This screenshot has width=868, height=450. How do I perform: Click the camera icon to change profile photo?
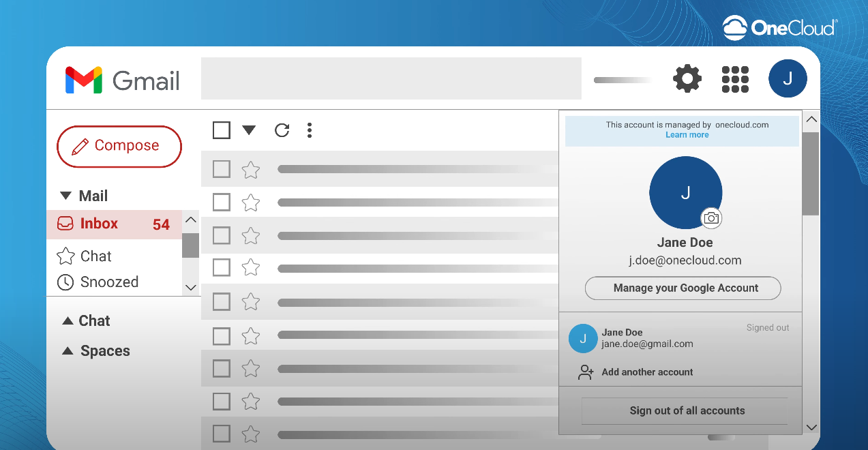tap(711, 218)
